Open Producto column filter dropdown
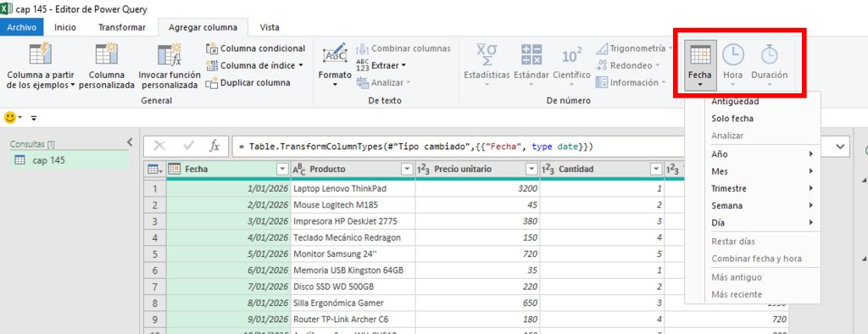 408,169
